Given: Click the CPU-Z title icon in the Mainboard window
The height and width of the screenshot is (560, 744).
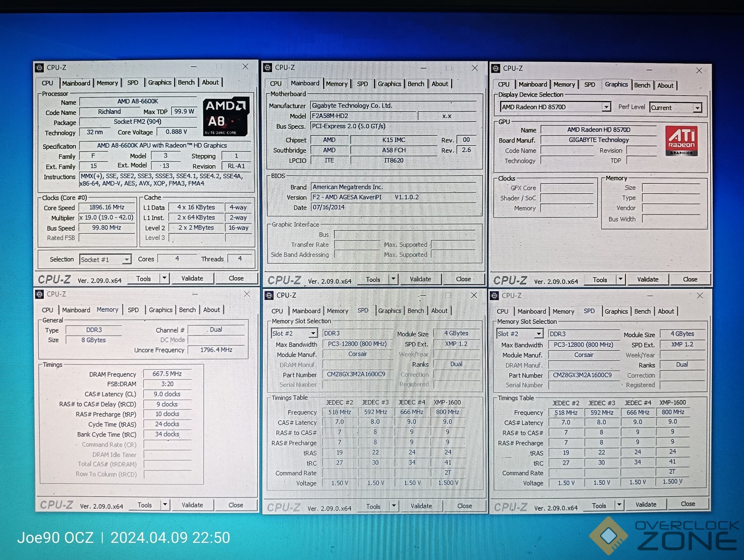Looking at the screenshot, I should click(268, 68).
